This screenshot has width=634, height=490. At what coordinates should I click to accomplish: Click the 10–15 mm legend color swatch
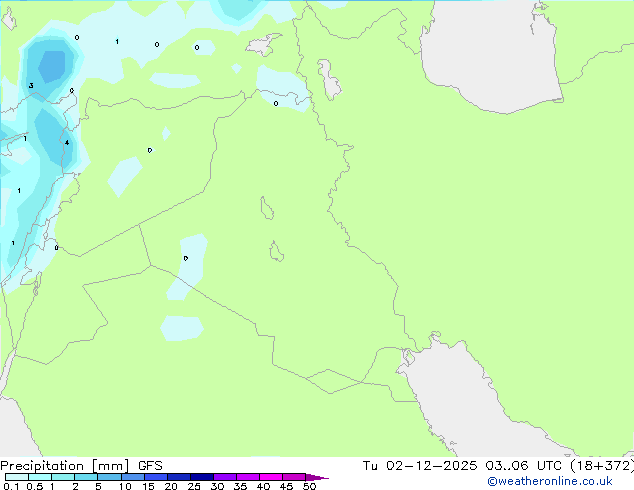tap(133, 477)
